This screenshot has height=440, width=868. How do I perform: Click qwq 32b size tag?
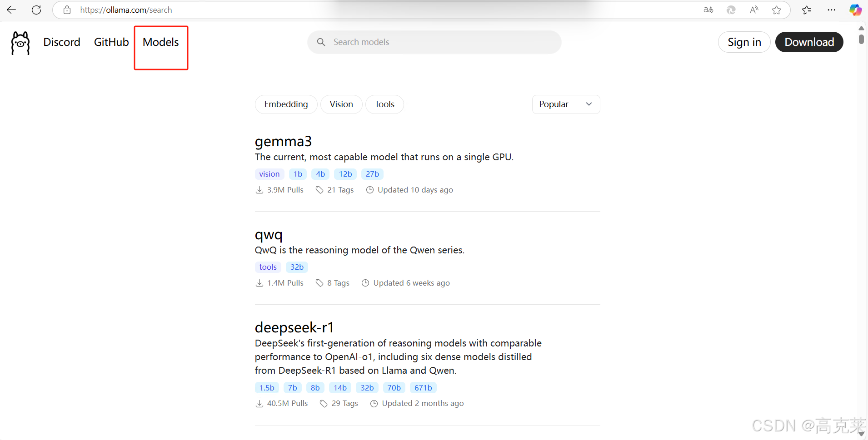297,267
